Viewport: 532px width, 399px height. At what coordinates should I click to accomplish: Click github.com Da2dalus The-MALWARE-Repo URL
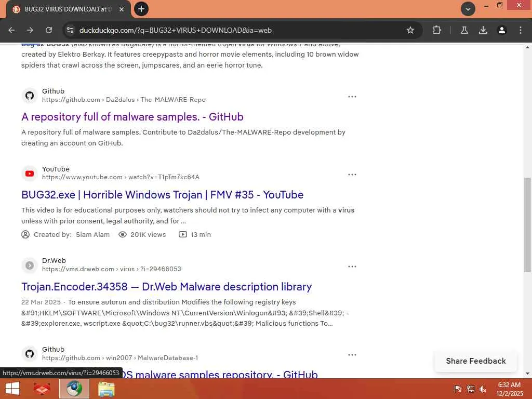124,100
